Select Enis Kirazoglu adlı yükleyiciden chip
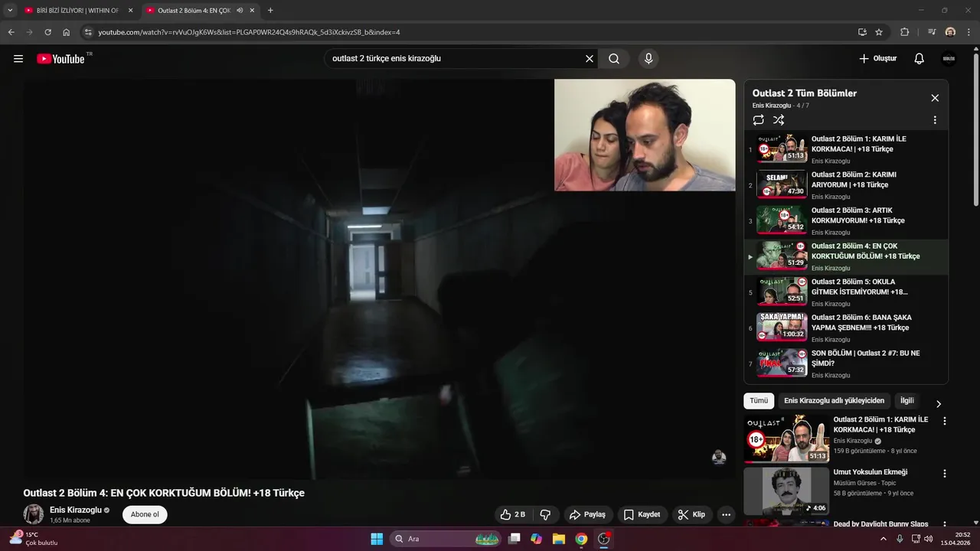The height and width of the screenshot is (551, 980). pos(834,401)
